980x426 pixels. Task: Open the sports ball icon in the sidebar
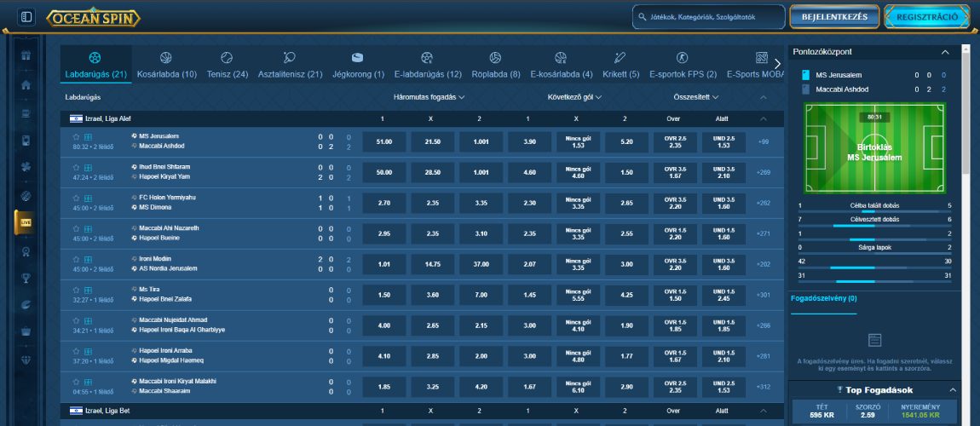(26, 196)
